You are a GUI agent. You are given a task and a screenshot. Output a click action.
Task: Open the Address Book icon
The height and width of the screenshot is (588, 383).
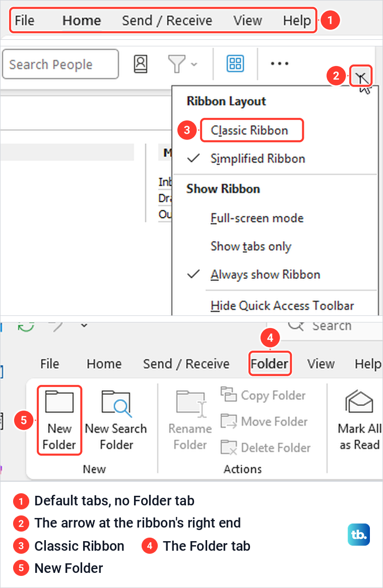[x=141, y=64]
